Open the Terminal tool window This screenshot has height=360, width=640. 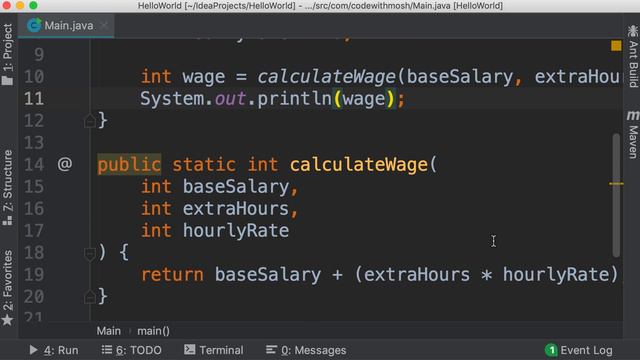click(x=213, y=350)
